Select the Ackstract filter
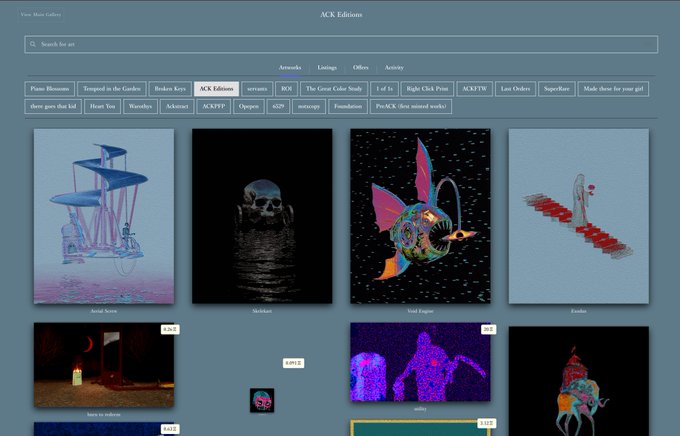This screenshot has height=436, width=680. [177, 106]
